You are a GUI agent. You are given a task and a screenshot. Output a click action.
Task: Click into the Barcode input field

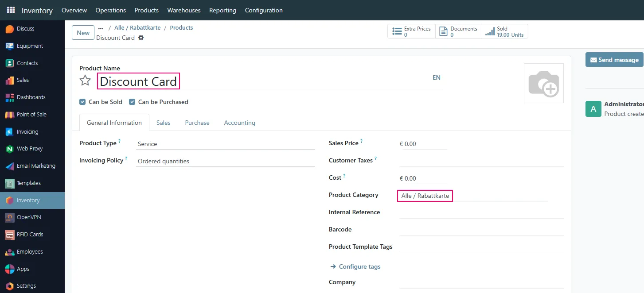481,230
